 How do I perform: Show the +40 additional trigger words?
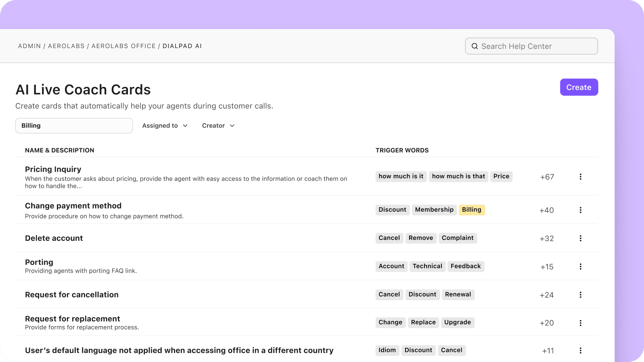(x=547, y=210)
